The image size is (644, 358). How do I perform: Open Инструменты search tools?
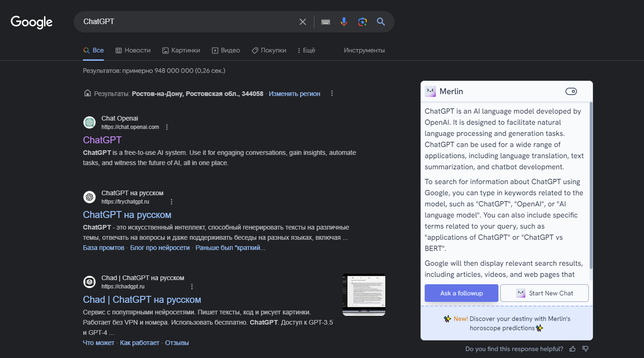364,50
